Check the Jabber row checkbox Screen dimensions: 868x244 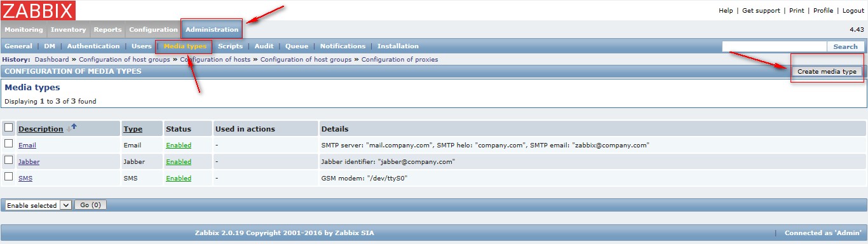point(9,160)
